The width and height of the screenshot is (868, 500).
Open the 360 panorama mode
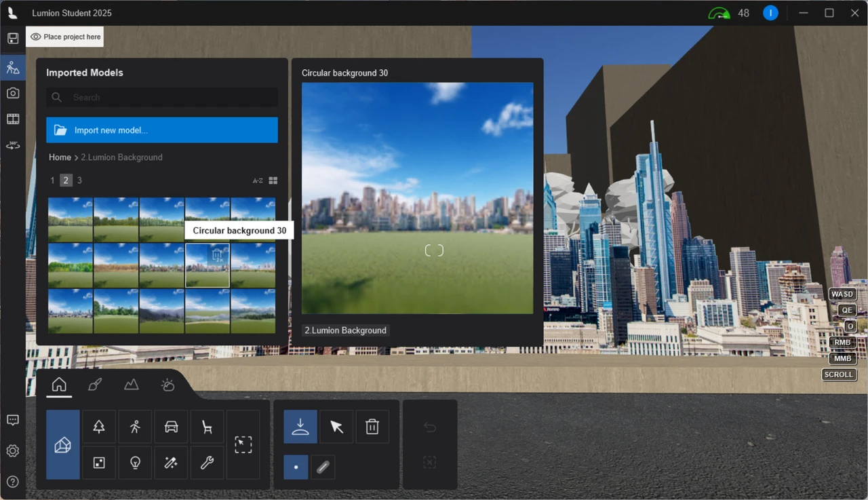pos(13,145)
